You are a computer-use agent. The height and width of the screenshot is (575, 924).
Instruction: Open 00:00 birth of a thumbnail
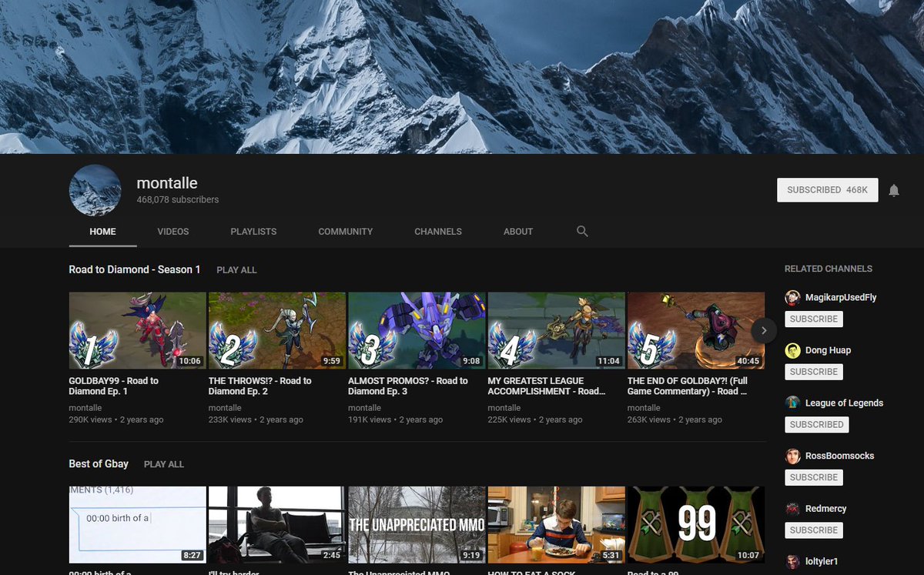click(138, 524)
